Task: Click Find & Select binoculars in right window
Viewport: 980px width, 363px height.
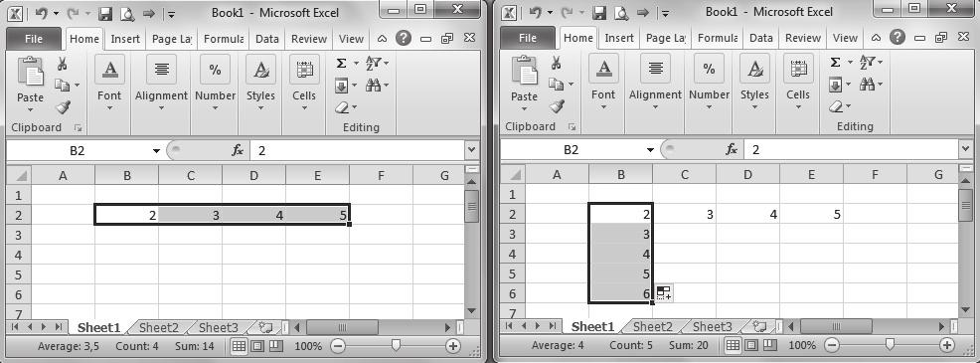Action: [868, 84]
